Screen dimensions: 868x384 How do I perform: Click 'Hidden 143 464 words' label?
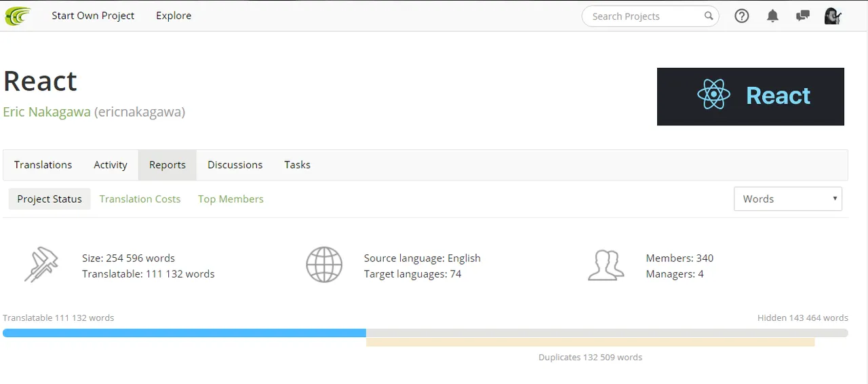click(x=803, y=318)
